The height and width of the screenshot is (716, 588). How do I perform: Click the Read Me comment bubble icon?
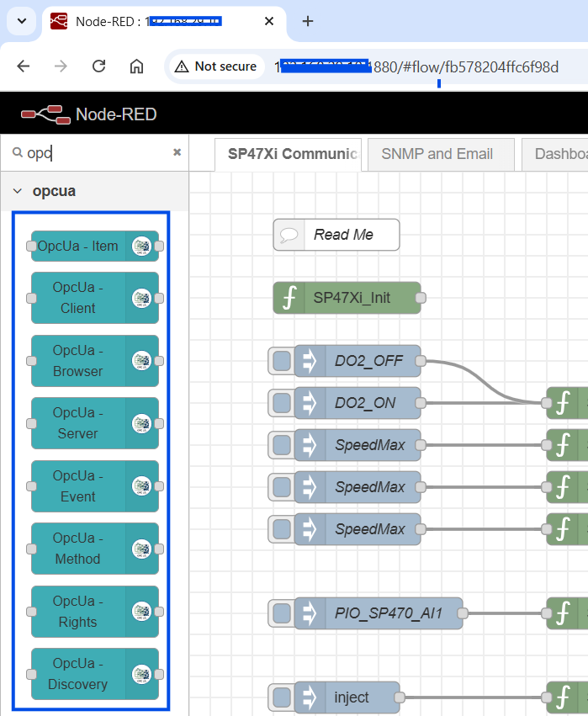(x=289, y=235)
